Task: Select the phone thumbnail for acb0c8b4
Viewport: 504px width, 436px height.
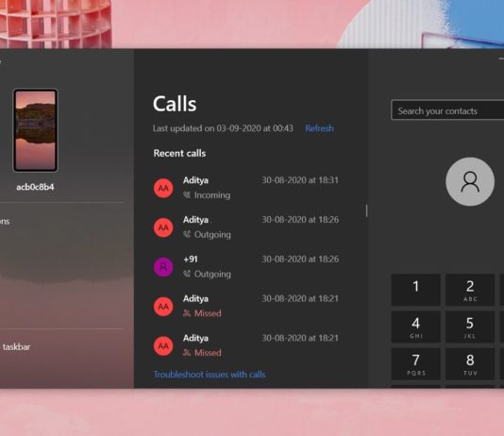Action: click(35, 130)
